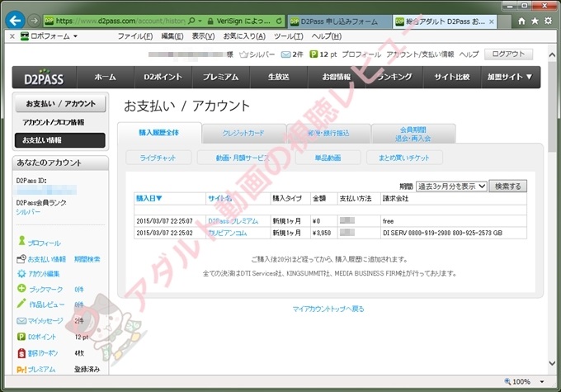
Task: Click the browser address bar URL field
Action: pos(120,21)
